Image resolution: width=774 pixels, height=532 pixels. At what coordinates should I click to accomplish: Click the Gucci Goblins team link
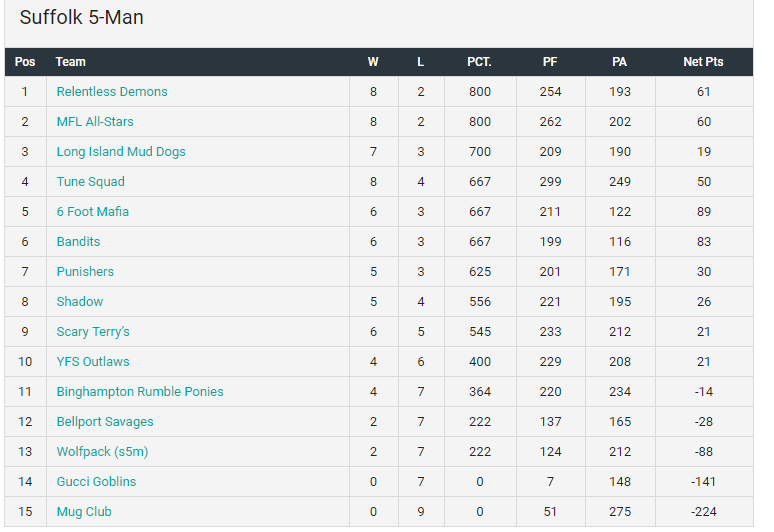(x=96, y=482)
